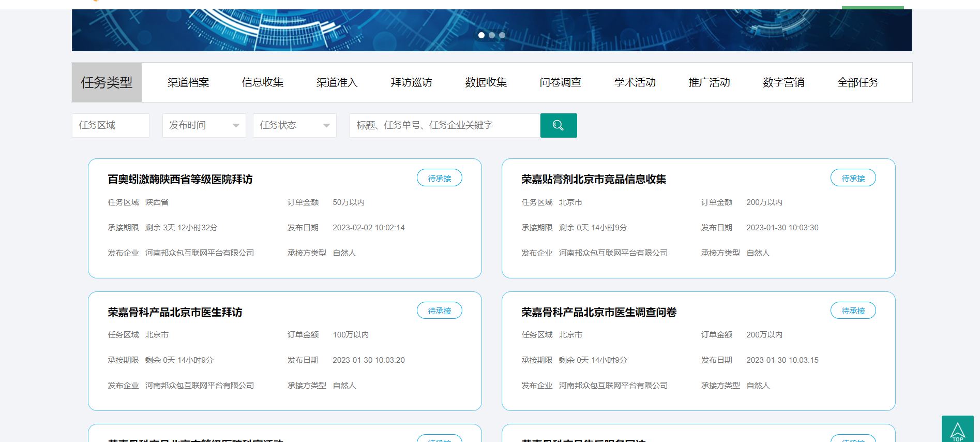Click the 陕西省 task region value
The image size is (980, 442).
157,202
